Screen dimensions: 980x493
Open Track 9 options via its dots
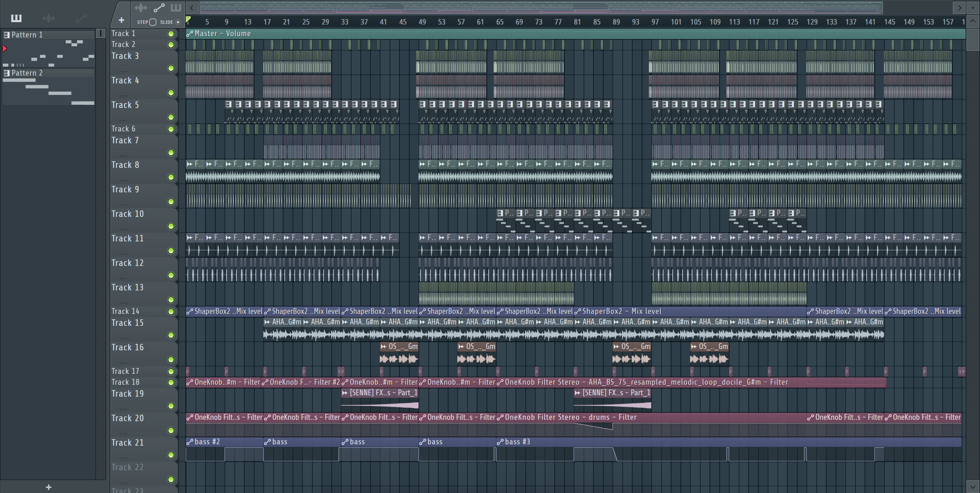(123, 205)
